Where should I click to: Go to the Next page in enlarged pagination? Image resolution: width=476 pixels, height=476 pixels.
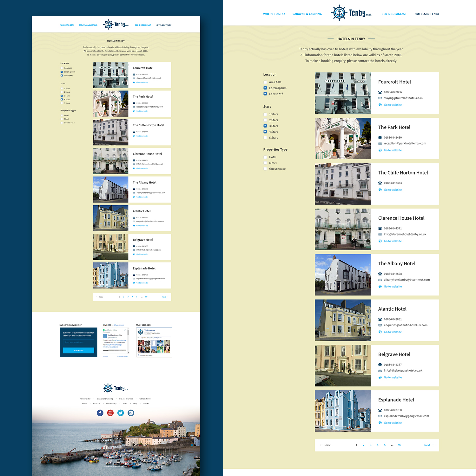(x=429, y=445)
